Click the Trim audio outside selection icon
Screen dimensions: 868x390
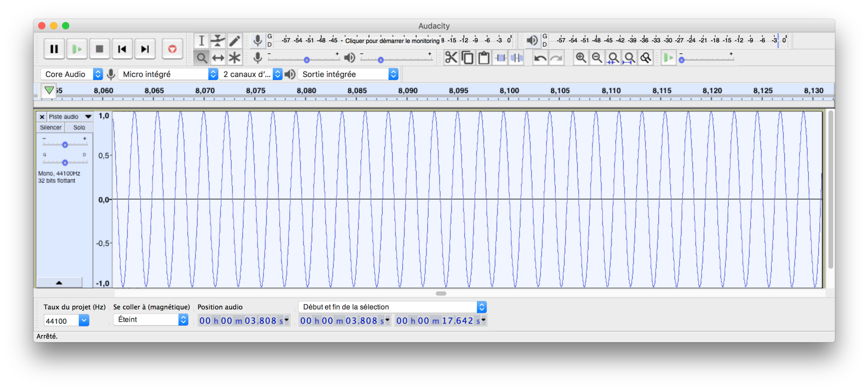500,58
